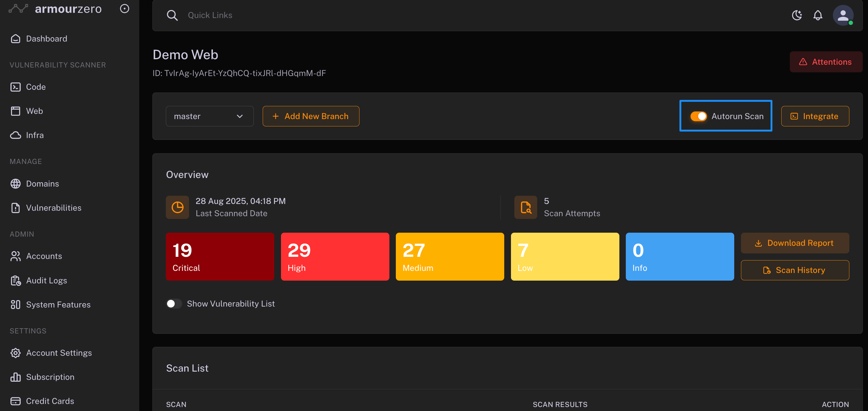
Task: Click the dark mode moon icon
Action: pos(797,15)
